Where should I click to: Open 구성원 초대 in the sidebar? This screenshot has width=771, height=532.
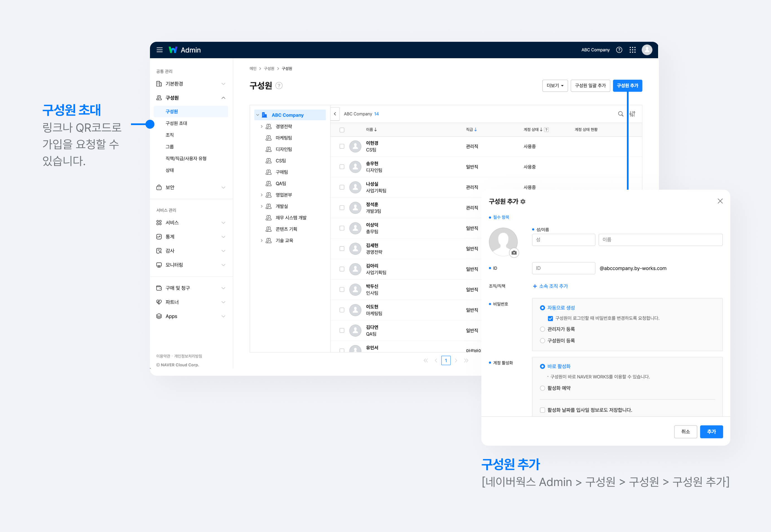pyautogui.click(x=176, y=123)
